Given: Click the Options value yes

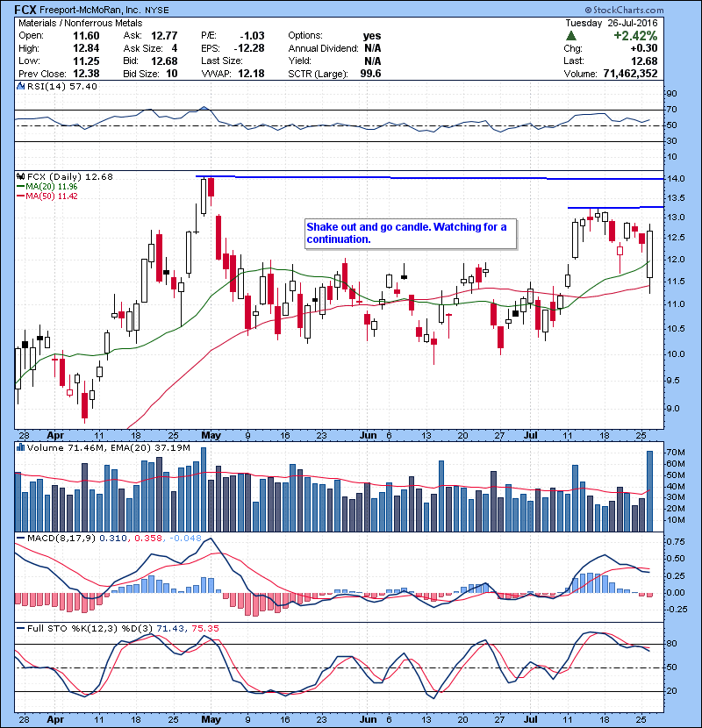Looking at the screenshot, I should click(x=372, y=36).
